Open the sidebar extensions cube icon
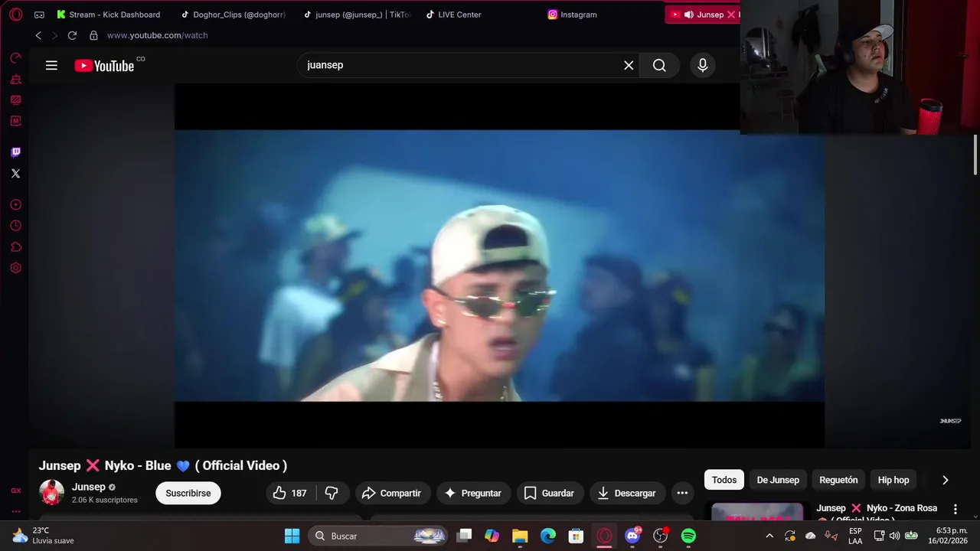Image resolution: width=980 pixels, height=551 pixels. pyautogui.click(x=15, y=247)
